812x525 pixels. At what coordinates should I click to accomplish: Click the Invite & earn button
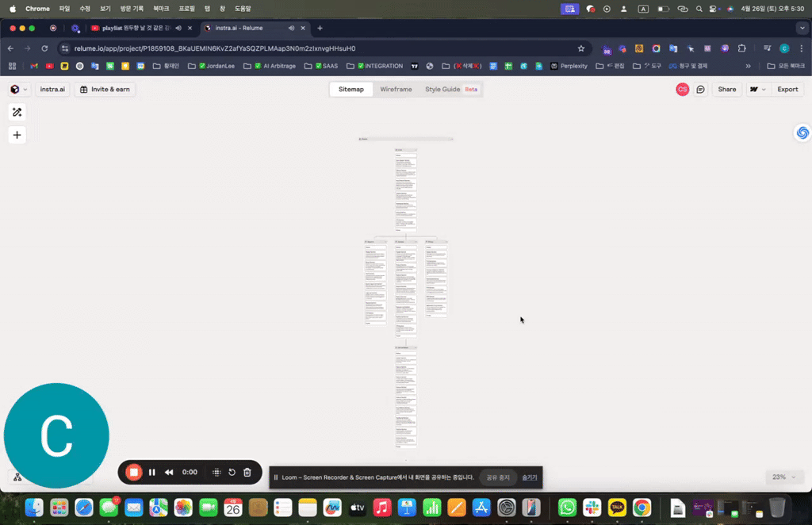pos(105,90)
